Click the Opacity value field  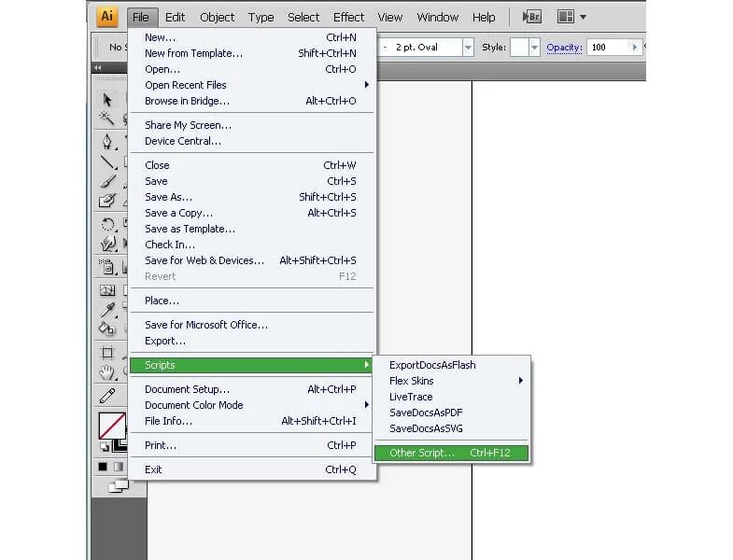click(x=609, y=48)
